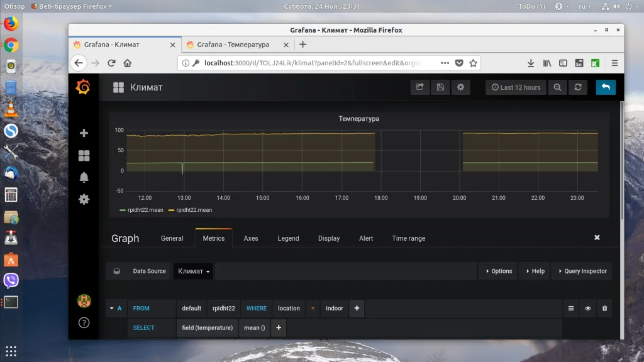Switch to the Grafana - Температура browser tab
This screenshot has height=362, width=644.
pos(233,45)
